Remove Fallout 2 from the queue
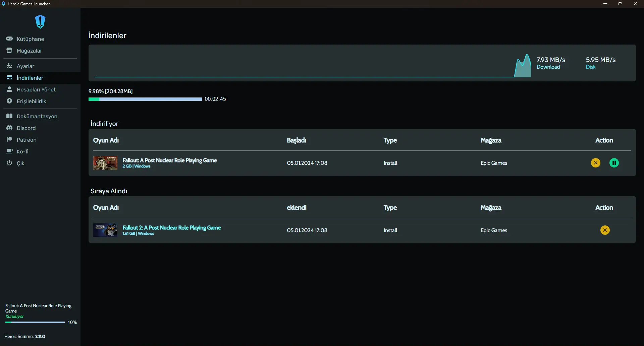The width and height of the screenshot is (644, 346). coord(605,230)
